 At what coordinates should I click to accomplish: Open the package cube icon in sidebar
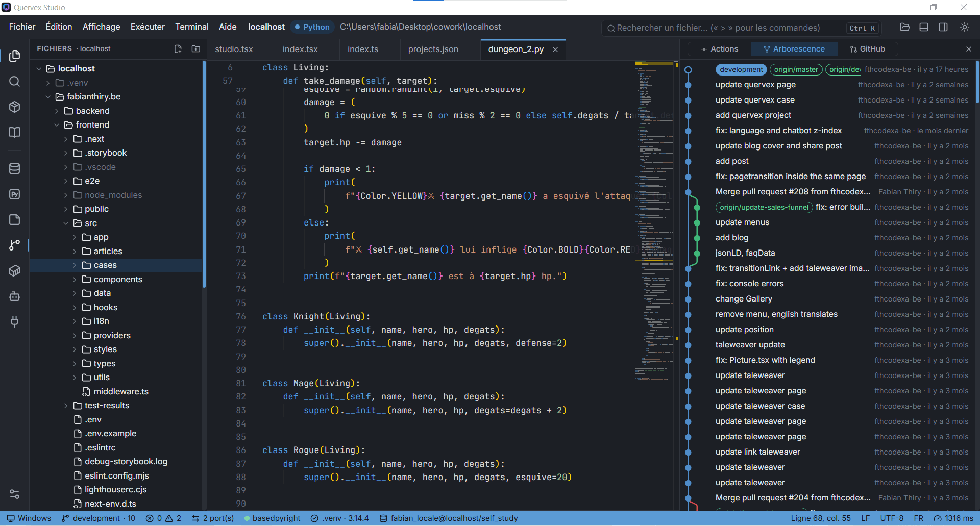pos(15,107)
